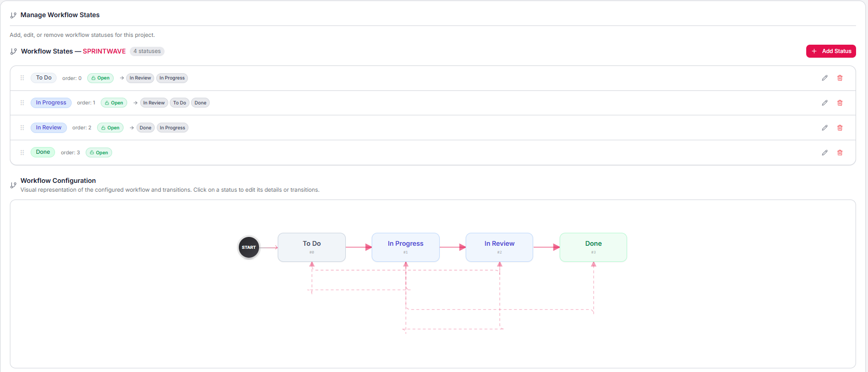Grab the drag handle of In Review row
Image resolution: width=868 pixels, height=372 pixels.
click(x=22, y=128)
